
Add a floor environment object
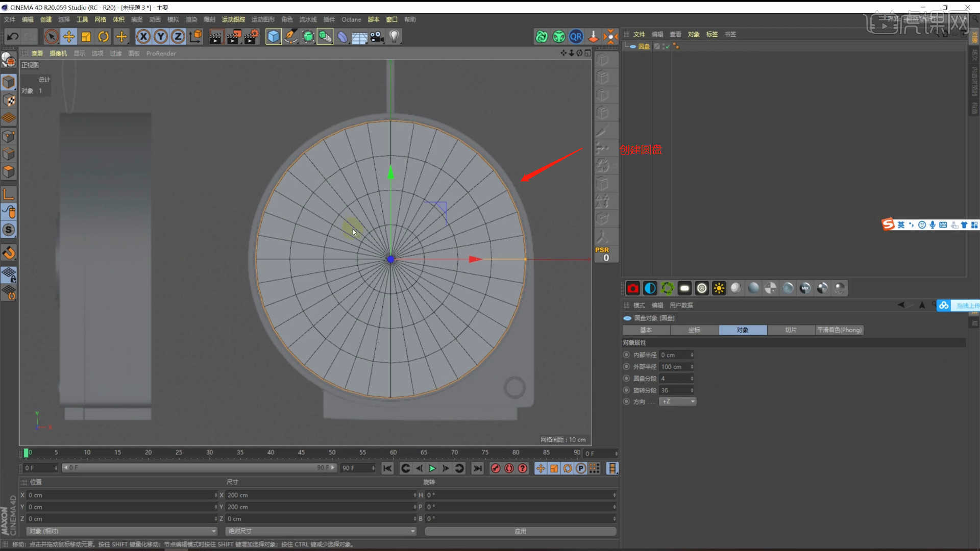[x=359, y=36]
